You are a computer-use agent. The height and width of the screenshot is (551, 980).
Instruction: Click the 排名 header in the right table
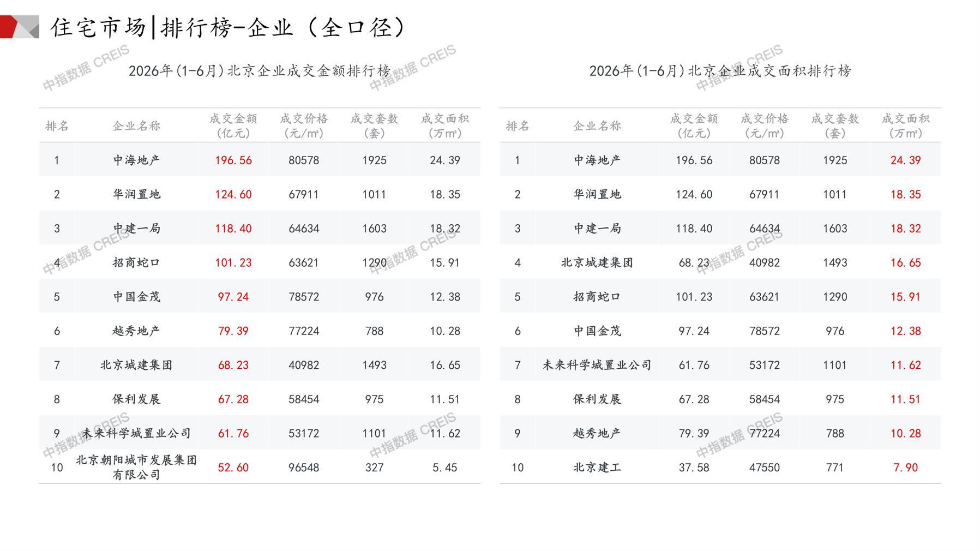pyautogui.click(x=518, y=126)
